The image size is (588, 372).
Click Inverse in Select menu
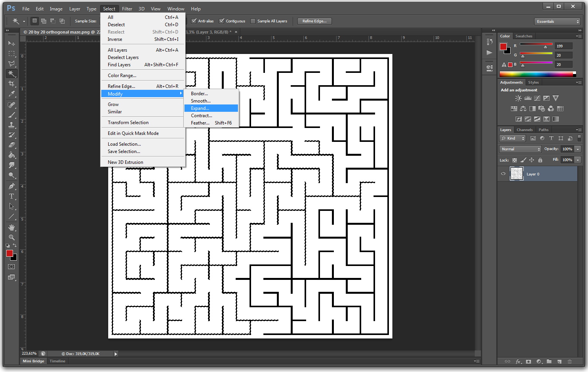click(x=143, y=39)
